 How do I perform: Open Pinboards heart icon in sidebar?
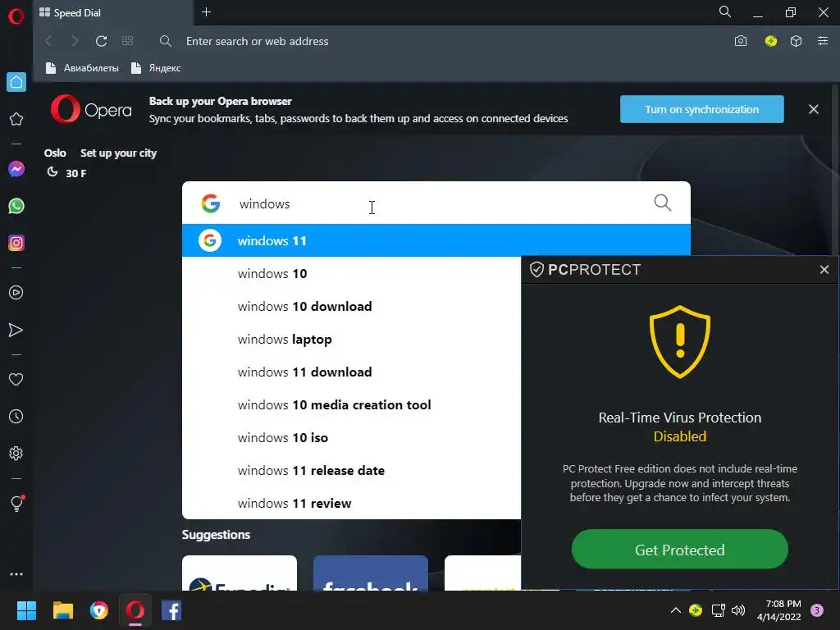pos(16,379)
